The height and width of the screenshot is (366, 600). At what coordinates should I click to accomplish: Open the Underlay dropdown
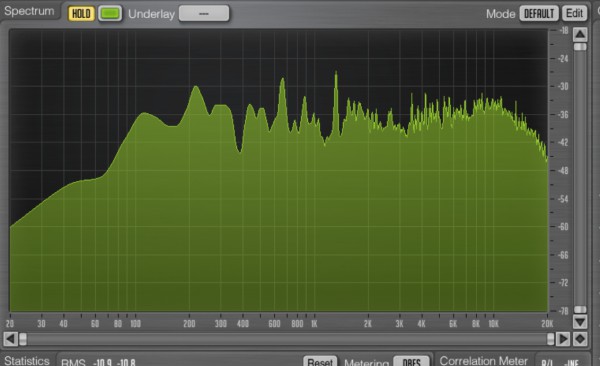click(204, 13)
